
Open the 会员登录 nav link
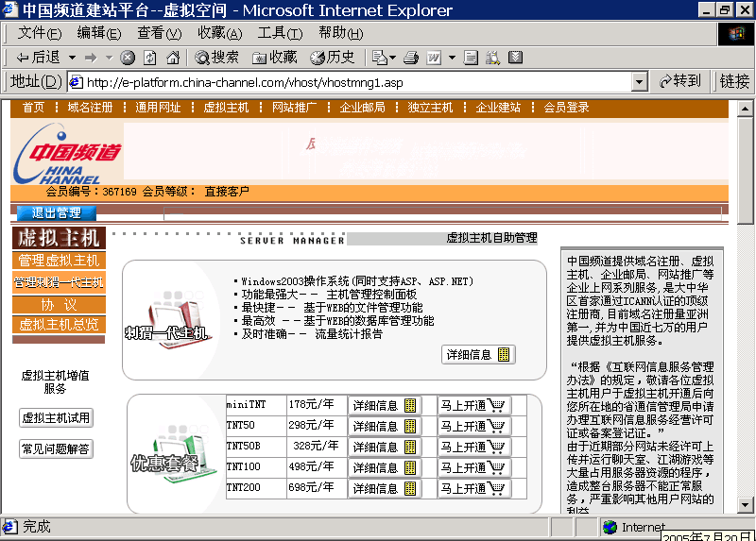click(566, 108)
